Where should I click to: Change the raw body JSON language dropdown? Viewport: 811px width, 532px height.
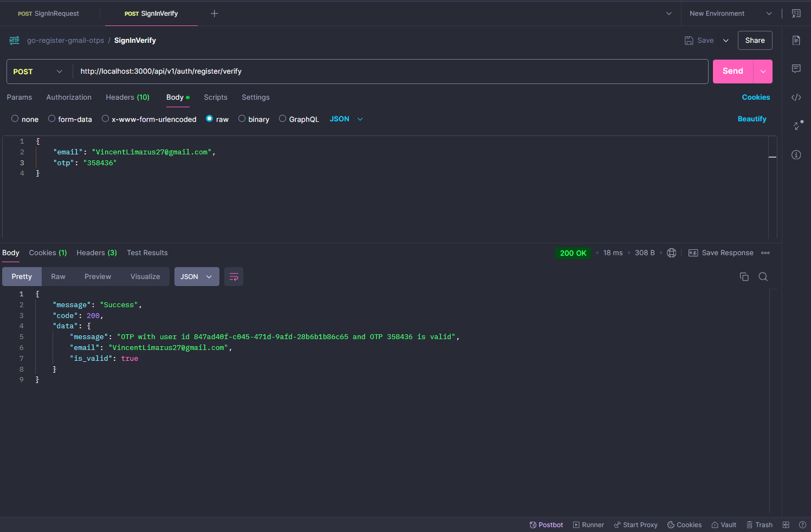(346, 119)
